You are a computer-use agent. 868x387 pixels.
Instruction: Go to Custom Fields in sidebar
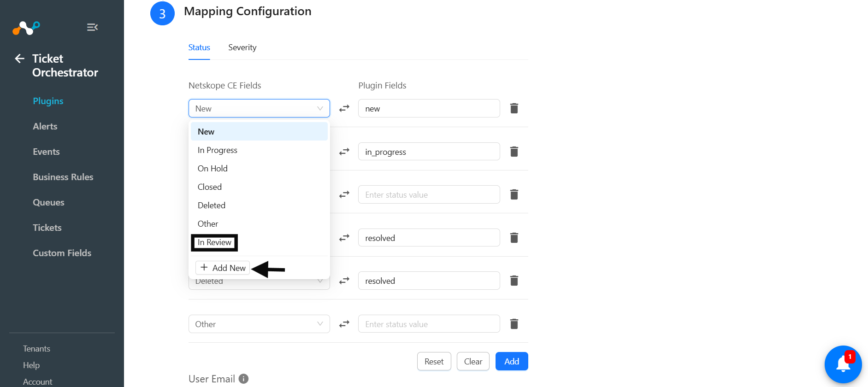coord(62,253)
